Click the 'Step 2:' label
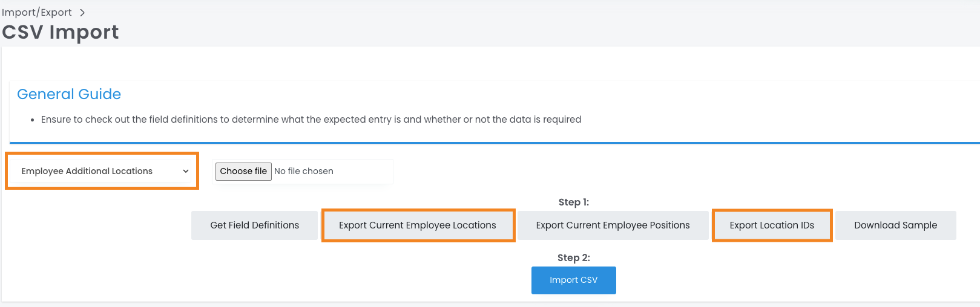 point(573,258)
